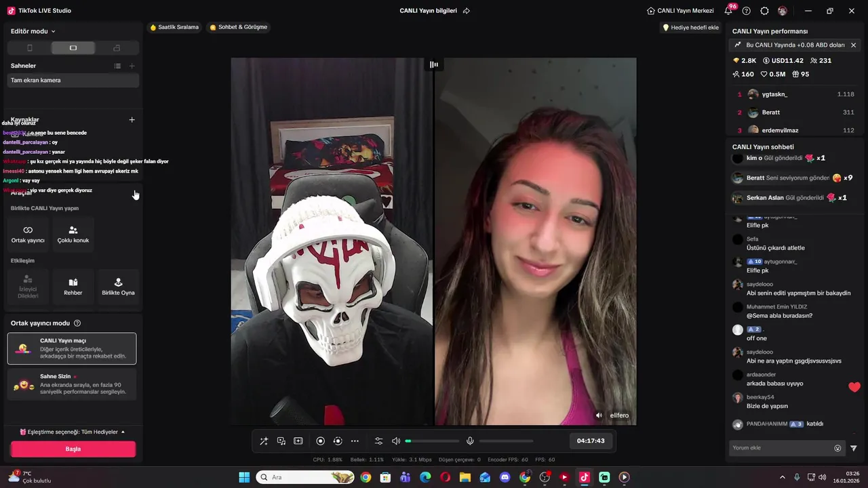Open the Saatlik Sıralama tab
Viewport: 868px width, 488px height.
pyautogui.click(x=174, y=27)
